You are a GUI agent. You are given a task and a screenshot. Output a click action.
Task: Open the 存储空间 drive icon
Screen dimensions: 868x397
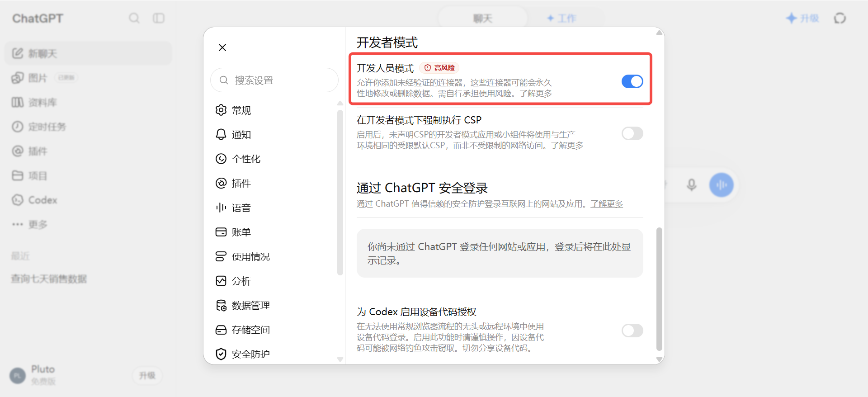tap(221, 330)
